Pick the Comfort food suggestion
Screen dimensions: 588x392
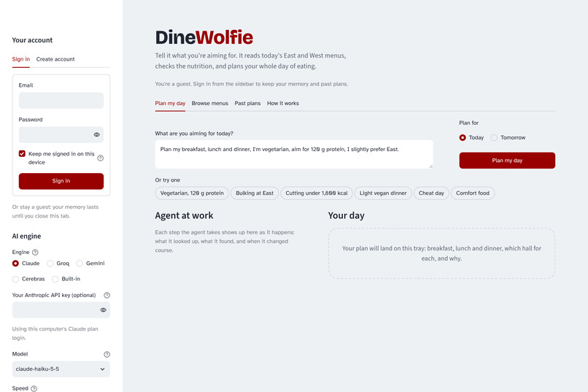pos(473,193)
